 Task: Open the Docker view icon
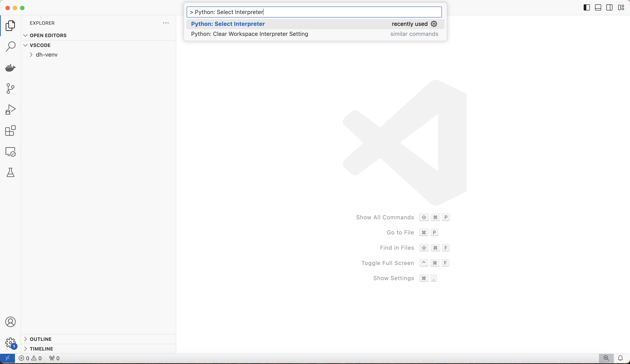(x=10, y=68)
